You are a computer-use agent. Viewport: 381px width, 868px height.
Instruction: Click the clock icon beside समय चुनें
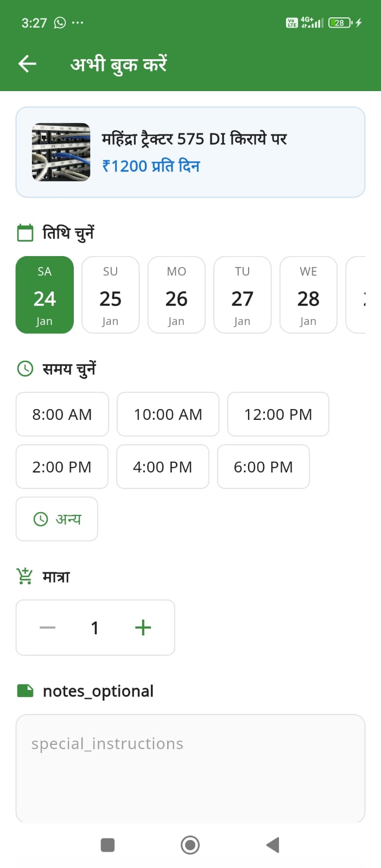pyautogui.click(x=25, y=368)
